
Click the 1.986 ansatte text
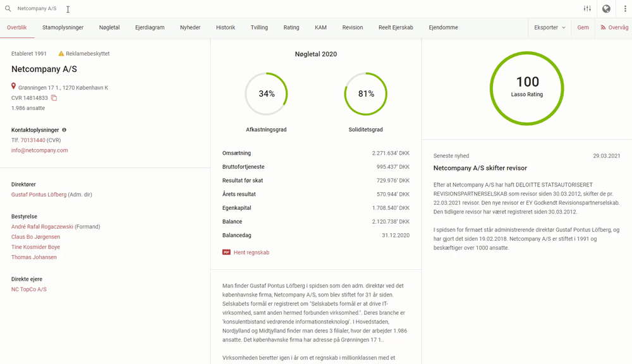point(28,108)
